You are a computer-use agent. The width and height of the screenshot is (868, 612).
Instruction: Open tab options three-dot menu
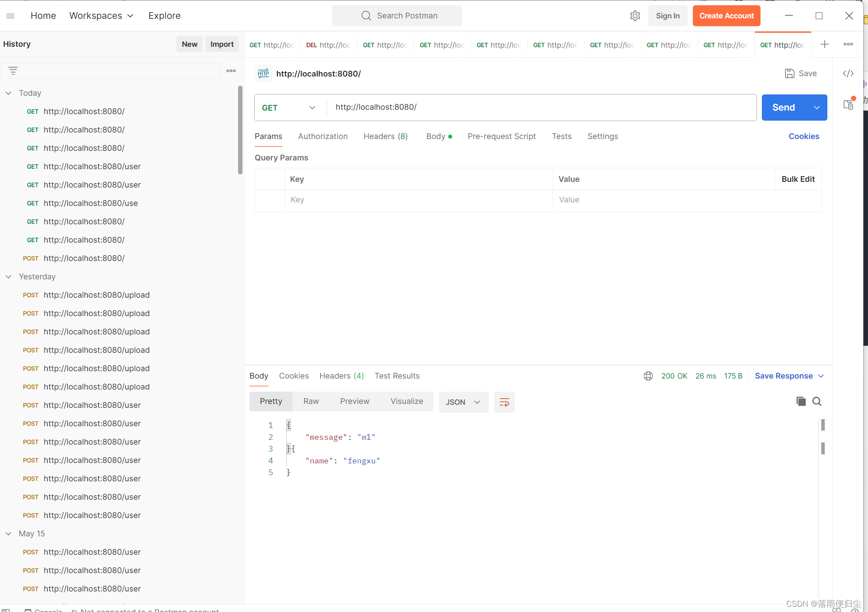coord(848,44)
